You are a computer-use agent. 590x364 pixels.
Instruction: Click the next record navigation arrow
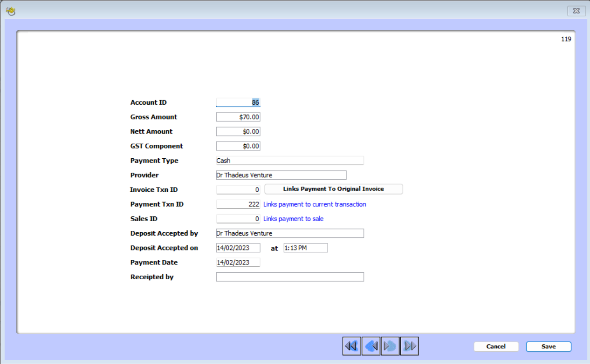tap(390, 345)
